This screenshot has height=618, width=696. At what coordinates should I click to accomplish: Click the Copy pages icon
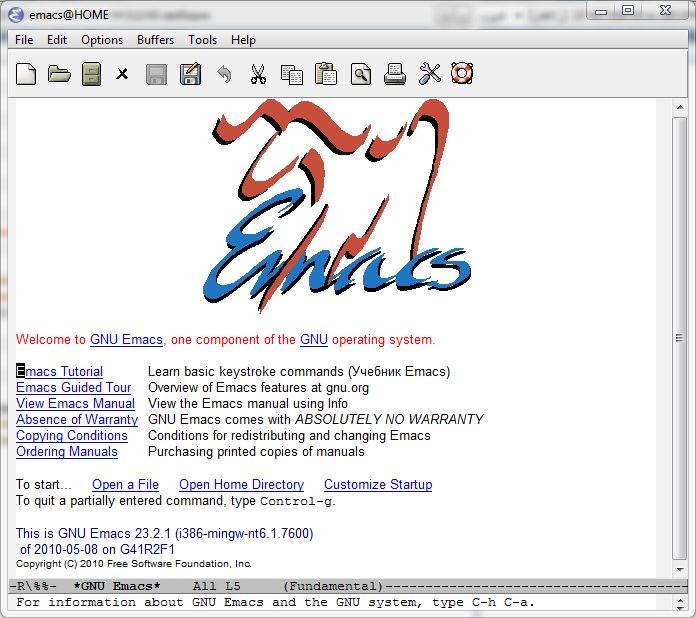point(292,74)
